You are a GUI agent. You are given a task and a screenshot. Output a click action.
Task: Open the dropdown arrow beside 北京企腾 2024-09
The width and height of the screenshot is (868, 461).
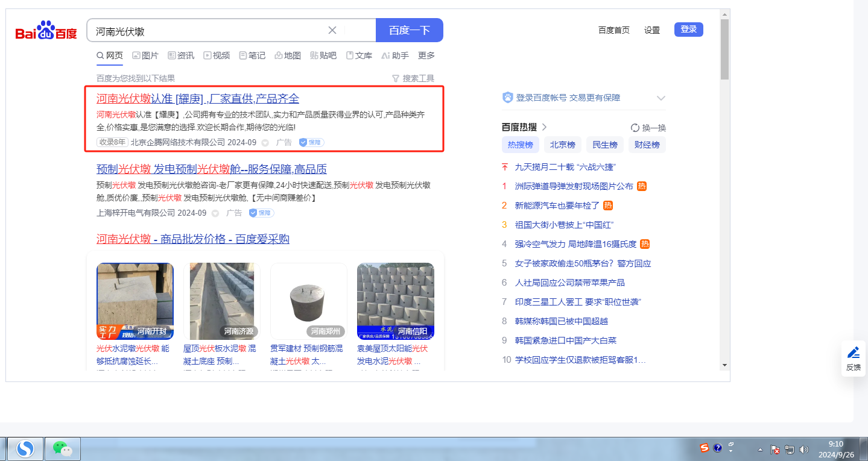click(265, 143)
